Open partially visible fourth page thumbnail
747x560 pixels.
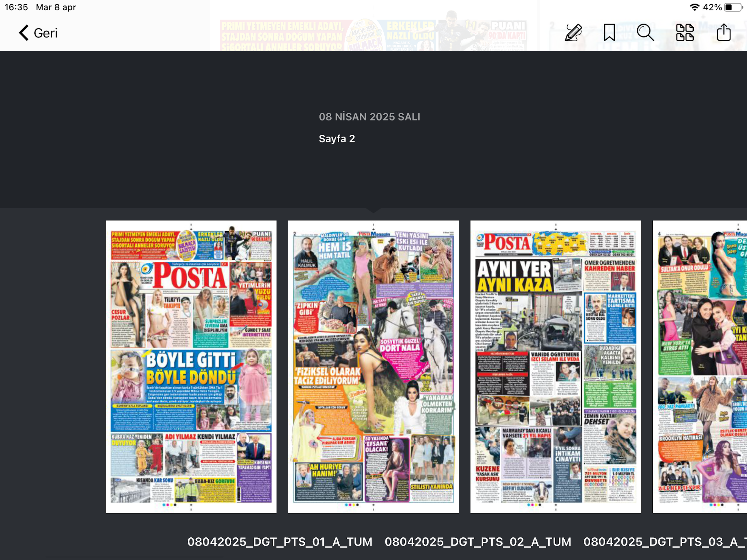click(700, 366)
